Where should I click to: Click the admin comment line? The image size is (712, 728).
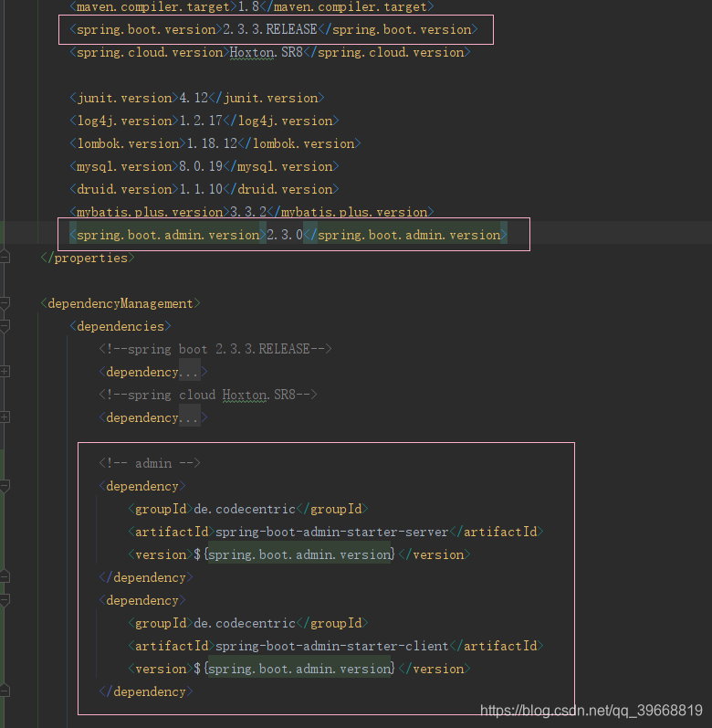[x=150, y=463]
